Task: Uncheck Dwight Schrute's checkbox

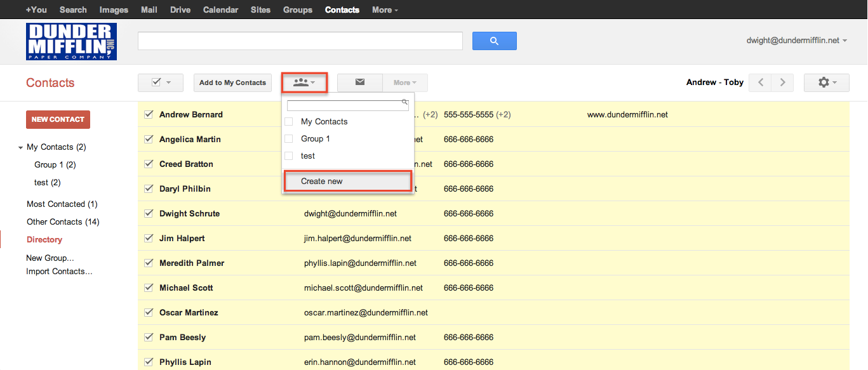Action: pos(149,213)
